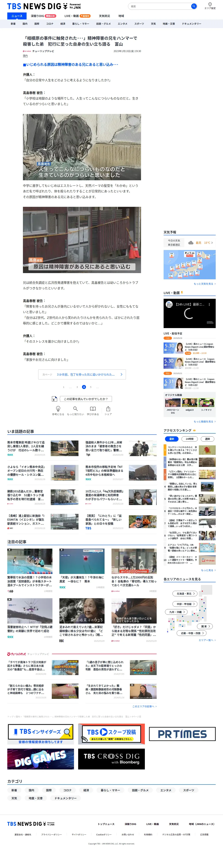This screenshot has width=223, height=868.
Task: Select the 最新 ranking filter
Action: pyautogui.click(x=172, y=439)
